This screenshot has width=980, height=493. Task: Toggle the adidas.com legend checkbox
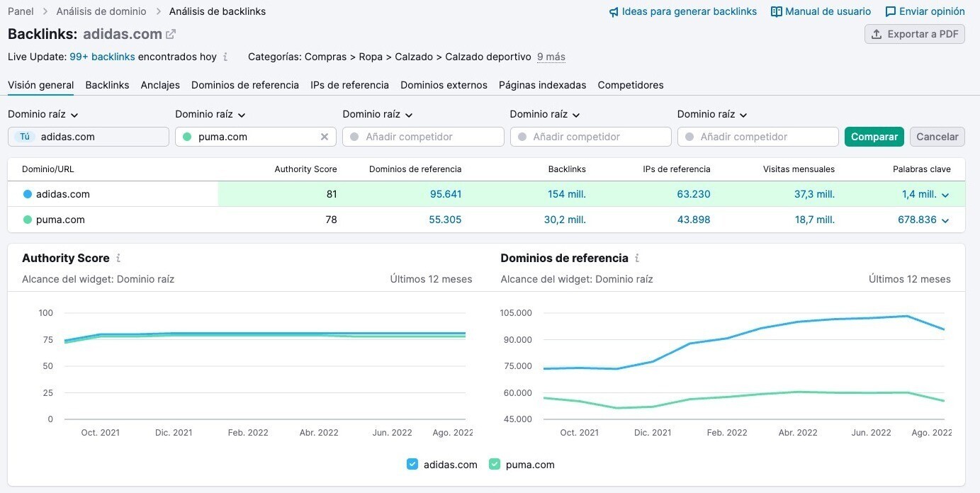[x=412, y=465]
